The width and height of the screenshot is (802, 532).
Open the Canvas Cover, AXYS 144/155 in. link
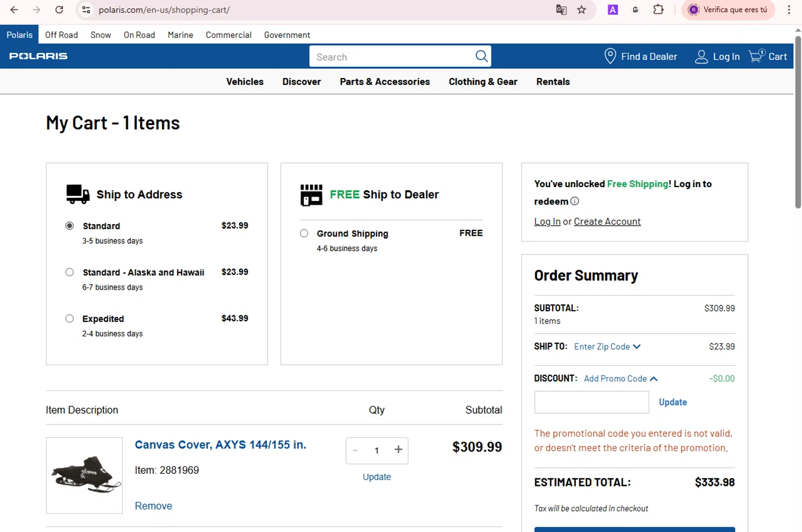[220, 445]
